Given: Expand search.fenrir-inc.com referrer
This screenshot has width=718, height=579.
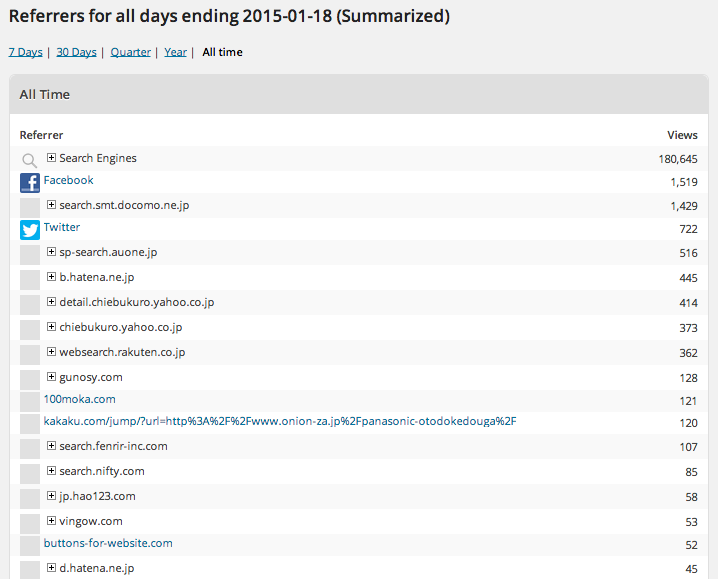Looking at the screenshot, I should pos(51,446).
